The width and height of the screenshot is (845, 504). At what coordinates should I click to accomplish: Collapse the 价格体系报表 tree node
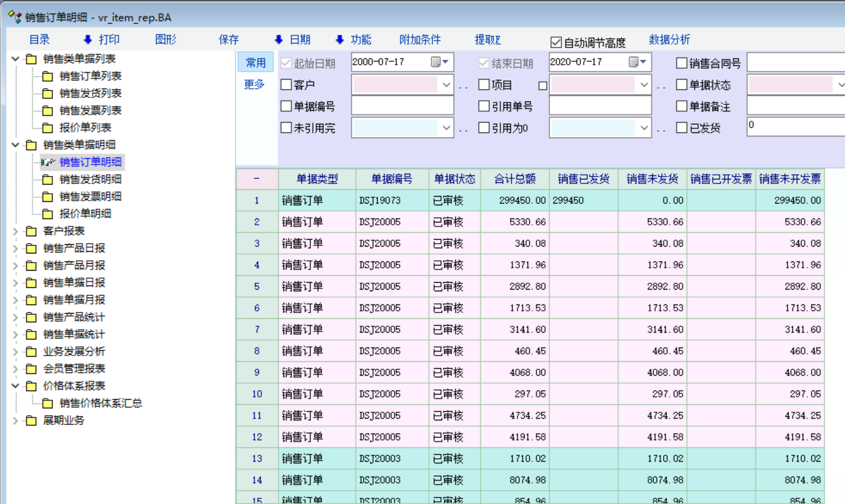click(15, 386)
